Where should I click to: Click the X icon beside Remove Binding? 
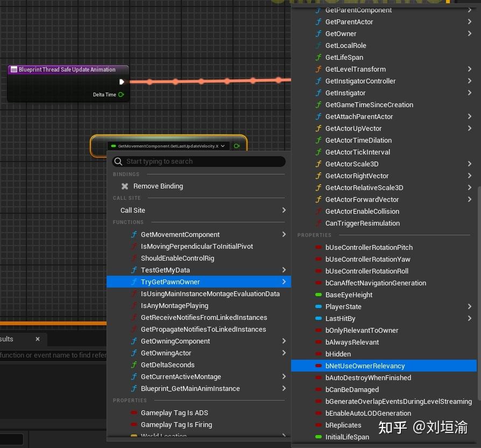(x=125, y=186)
